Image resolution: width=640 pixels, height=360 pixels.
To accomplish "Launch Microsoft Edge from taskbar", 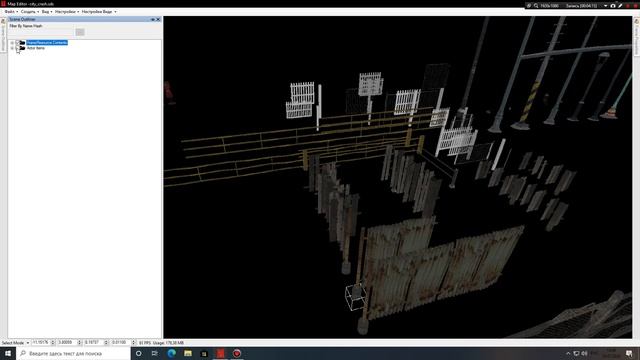I will [x=171, y=353].
